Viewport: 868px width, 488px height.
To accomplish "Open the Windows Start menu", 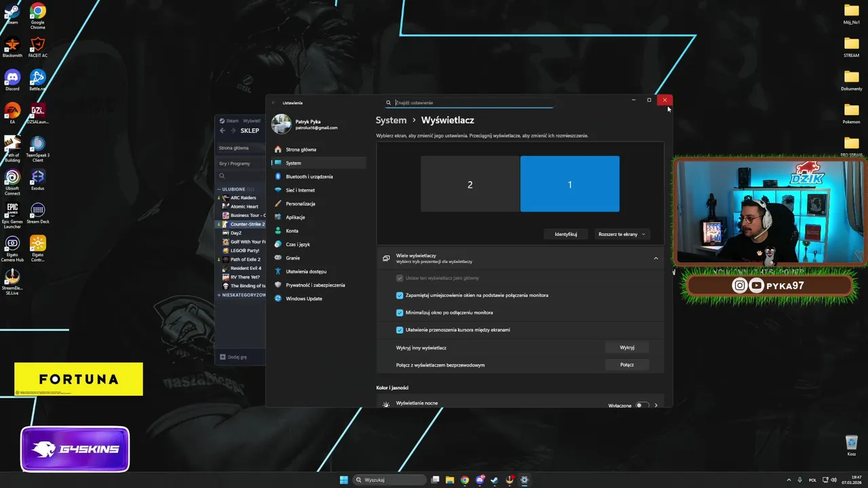I will [344, 480].
